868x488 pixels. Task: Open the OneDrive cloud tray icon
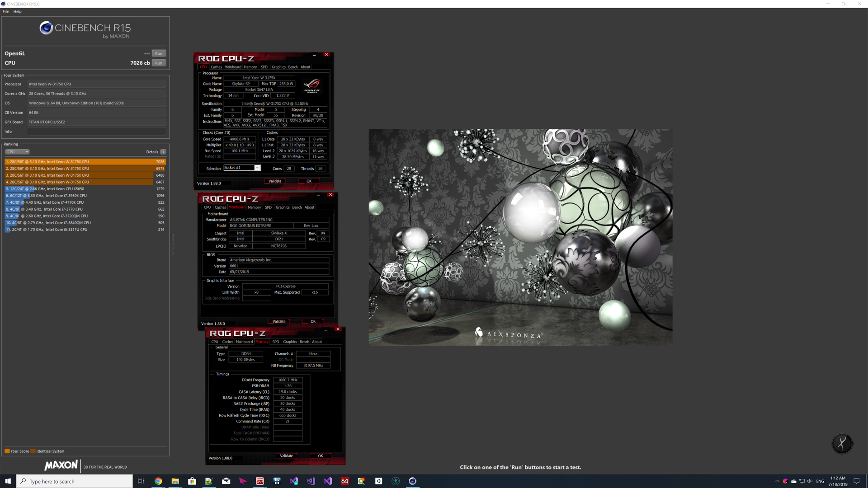(793, 481)
